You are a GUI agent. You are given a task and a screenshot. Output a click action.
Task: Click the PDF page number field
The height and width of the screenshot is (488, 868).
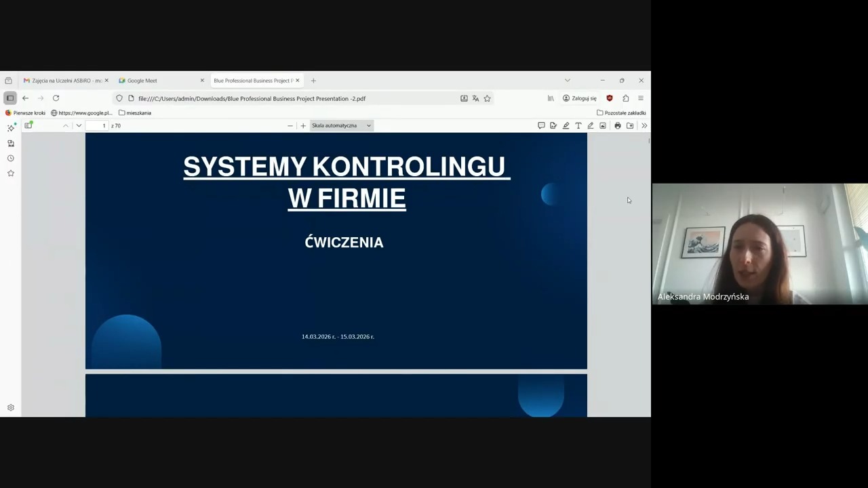tap(98, 125)
